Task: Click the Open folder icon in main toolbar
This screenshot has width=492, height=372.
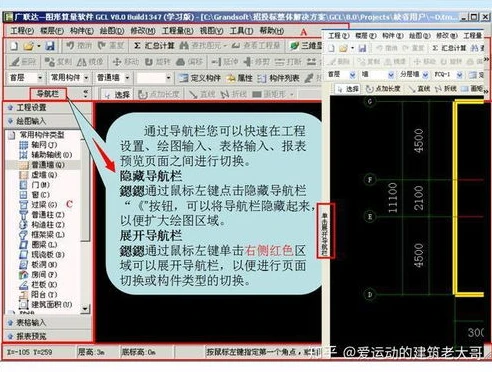Action: click(x=29, y=46)
